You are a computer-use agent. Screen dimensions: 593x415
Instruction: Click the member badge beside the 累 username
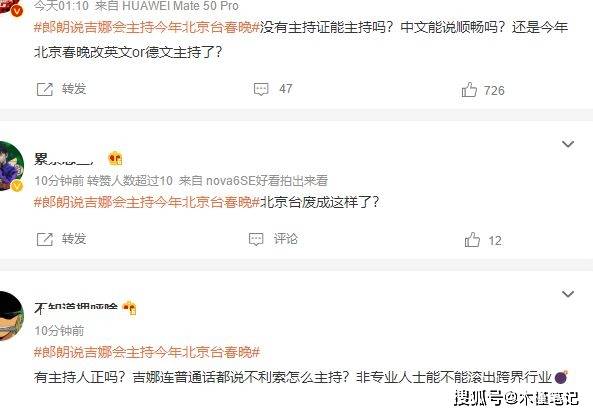(115, 158)
